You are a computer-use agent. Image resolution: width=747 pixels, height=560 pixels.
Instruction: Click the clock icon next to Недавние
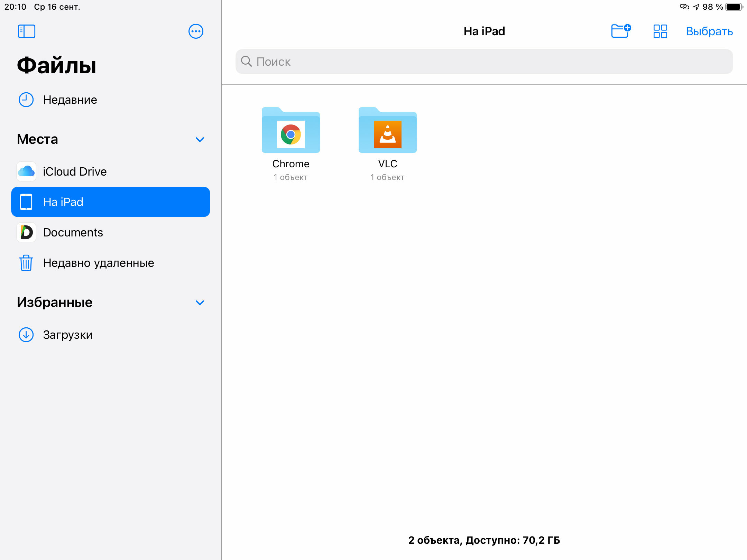(x=26, y=100)
